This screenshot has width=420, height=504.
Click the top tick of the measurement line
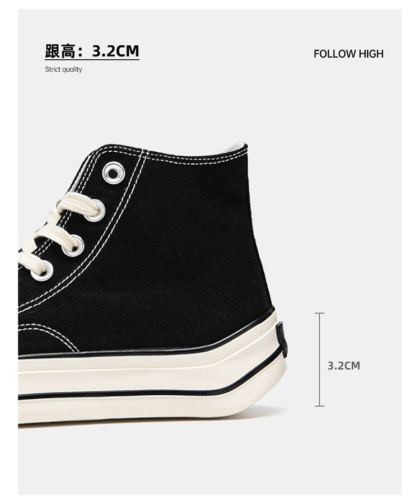[x=319, y=312]
